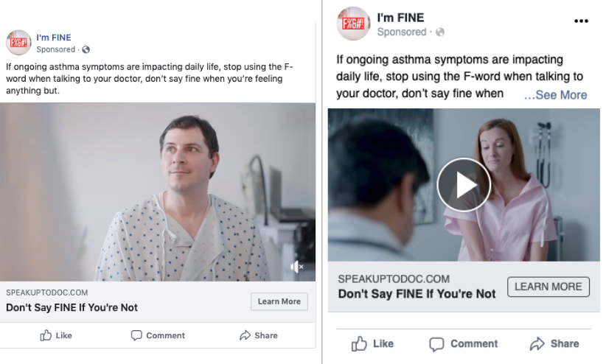606x364 pixels.
Task: Click the LEARN MORE button on right ad
Action: 548,287
